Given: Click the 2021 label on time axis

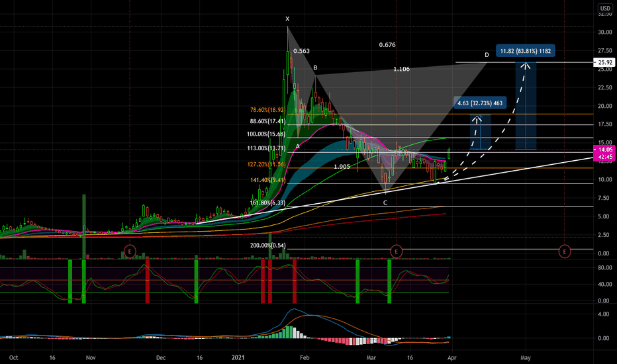Looking at the screenshot, I should click(x=238, y=357).
